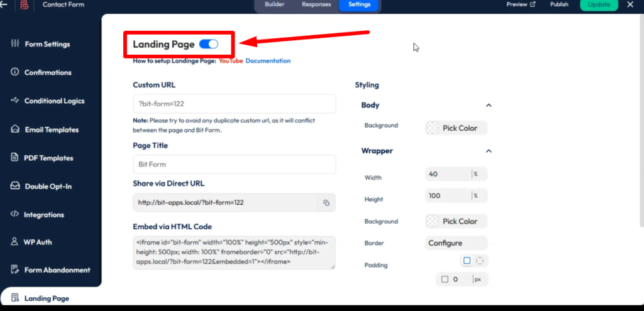Viewport: 644px width, 311px height.
Task: Open PDF Templates in sidebar
Action: [47, 158]
